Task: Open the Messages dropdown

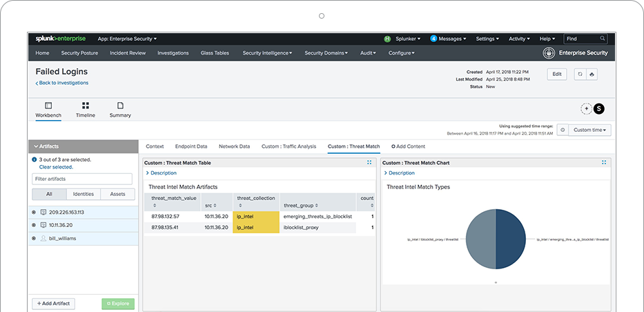Action: pyautogui.click(x=452, y=39)
